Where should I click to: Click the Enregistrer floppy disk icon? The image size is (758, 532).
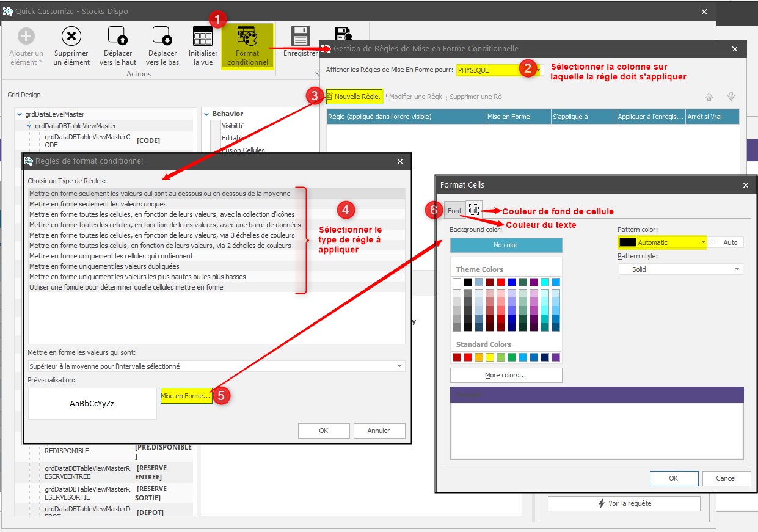301,36
